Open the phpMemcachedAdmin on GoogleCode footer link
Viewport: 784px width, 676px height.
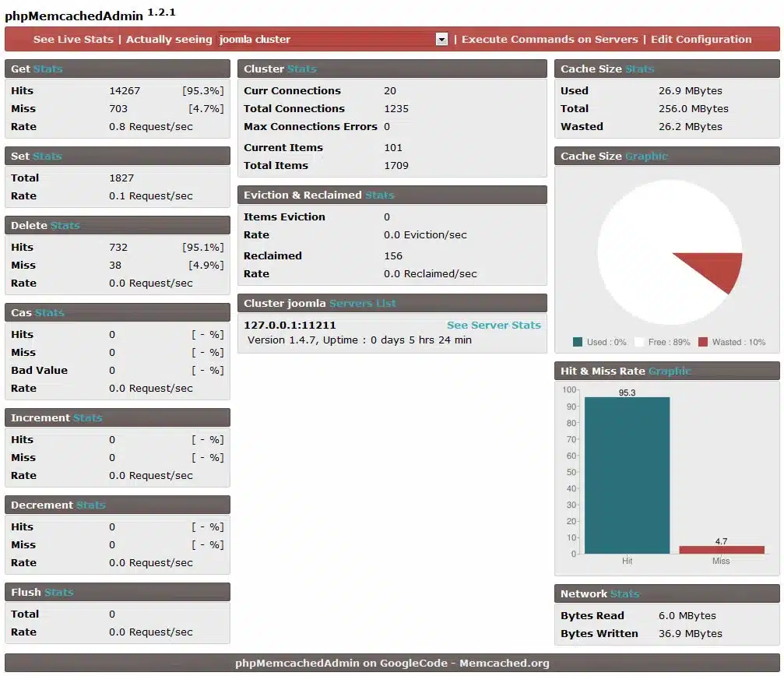pos(341,663)
